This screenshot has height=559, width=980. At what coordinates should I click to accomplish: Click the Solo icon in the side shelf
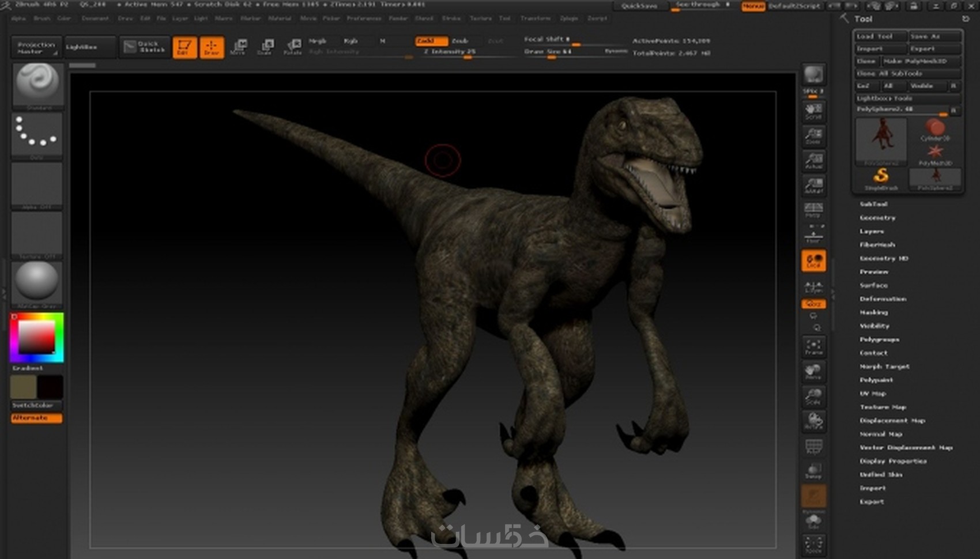(813, 521)
